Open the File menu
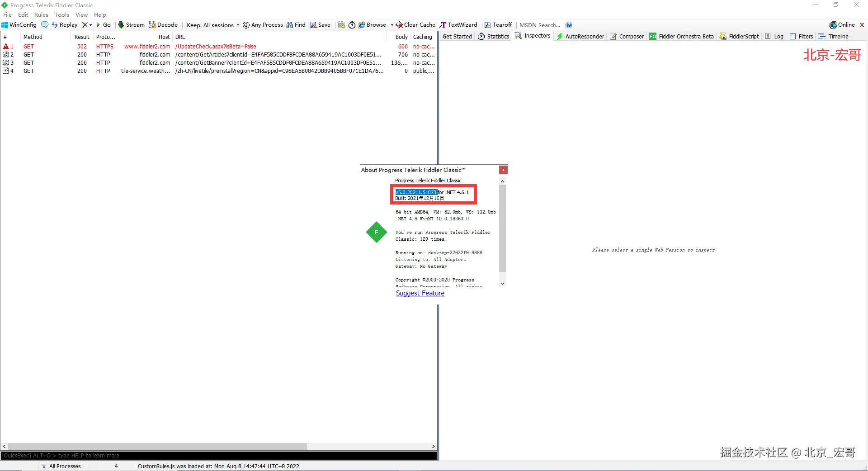This screenshot has height=471, width=868. tap(8, 14)
